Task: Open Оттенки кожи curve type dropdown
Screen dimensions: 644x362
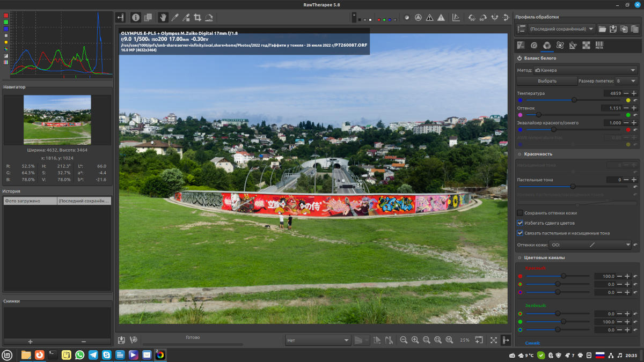Action: [591, 245]
